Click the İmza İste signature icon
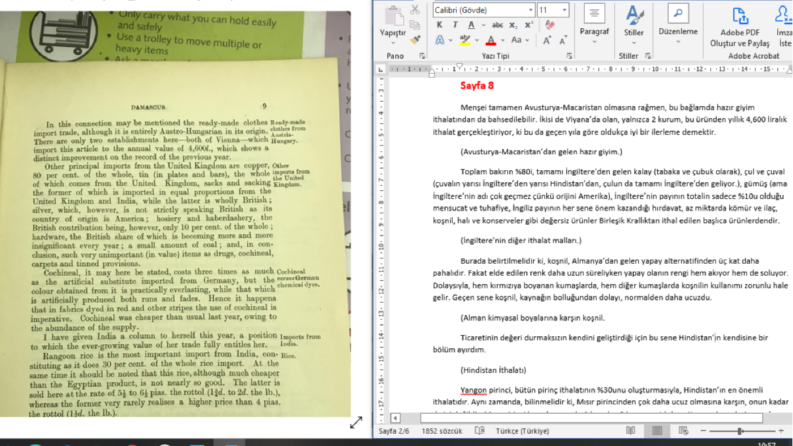Image resolution: width=793 pixels, height=446 pixels. pos(784,14)
